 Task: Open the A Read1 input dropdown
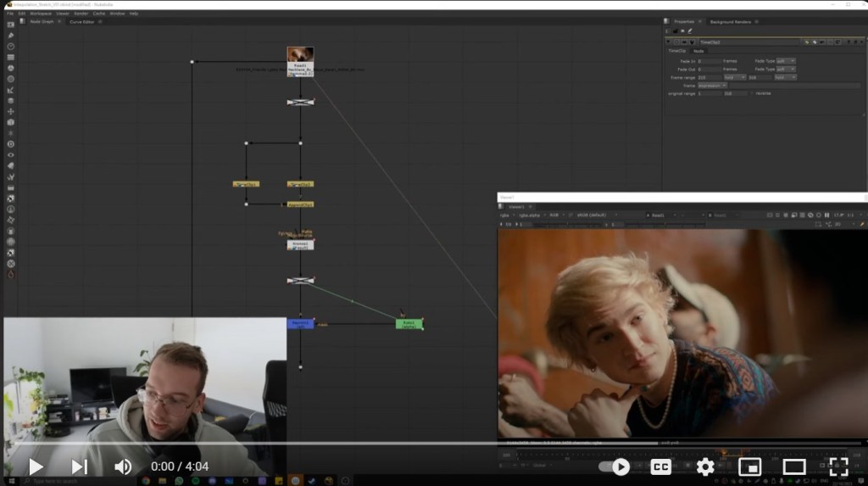point(661,215)
